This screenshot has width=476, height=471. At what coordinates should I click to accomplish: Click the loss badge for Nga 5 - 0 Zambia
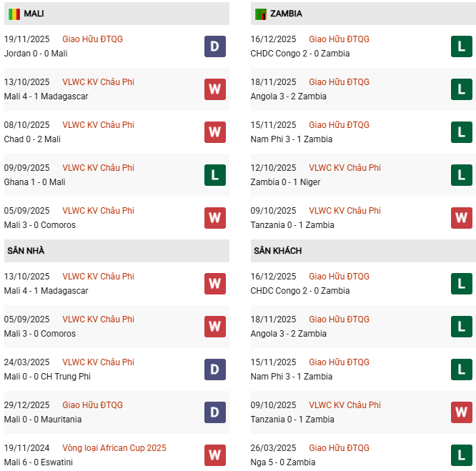click(461, 455)
